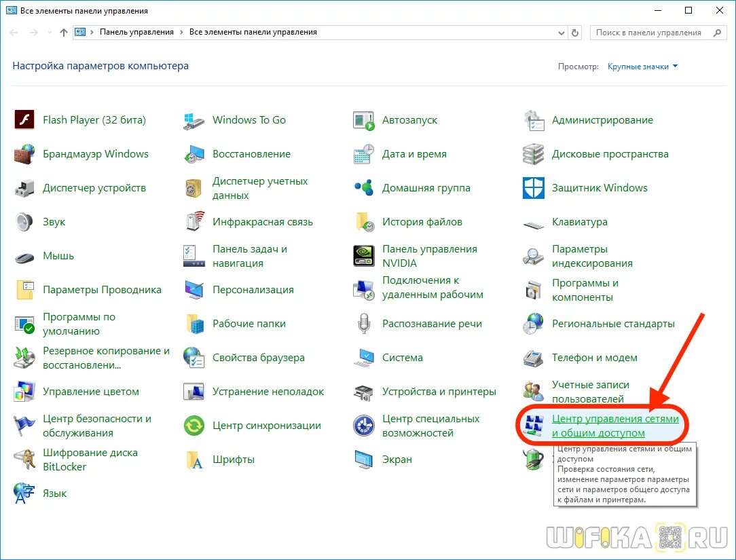Click the Forward navigation arrow
This screenshot has height=560, width=736.
tap(33, 33)
